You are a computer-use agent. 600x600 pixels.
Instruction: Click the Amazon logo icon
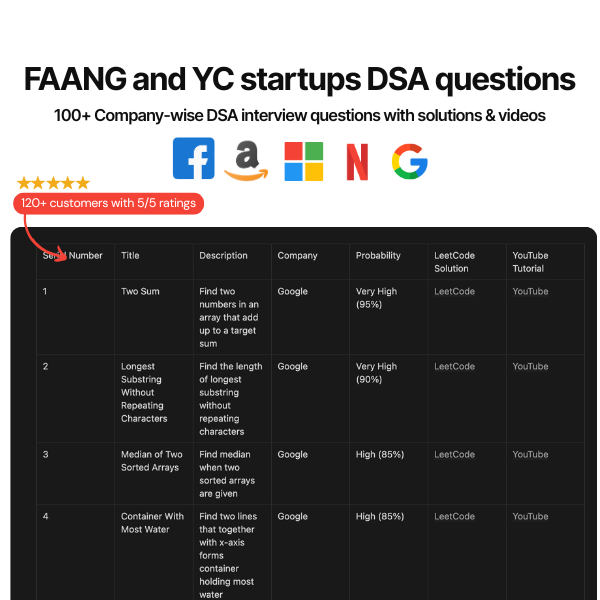(246, 160)
